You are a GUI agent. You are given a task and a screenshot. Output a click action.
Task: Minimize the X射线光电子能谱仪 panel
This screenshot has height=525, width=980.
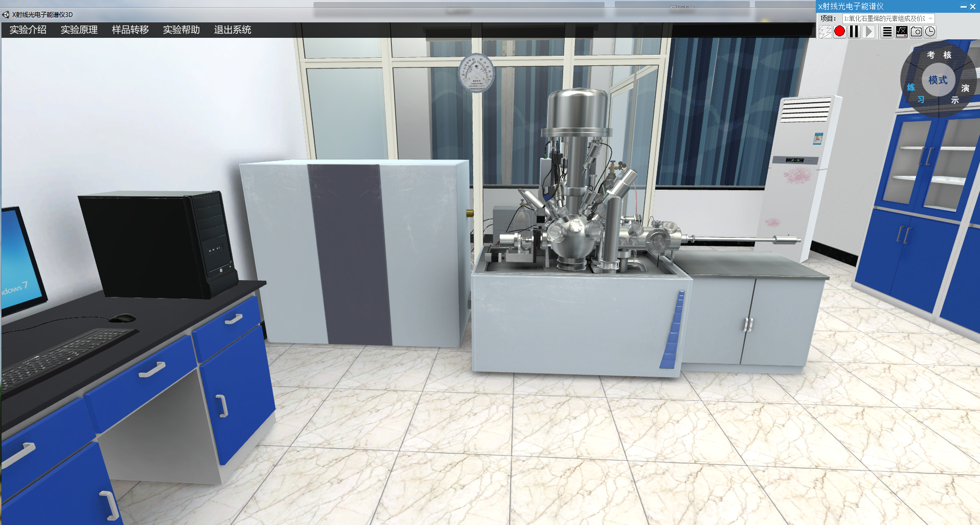963,7
